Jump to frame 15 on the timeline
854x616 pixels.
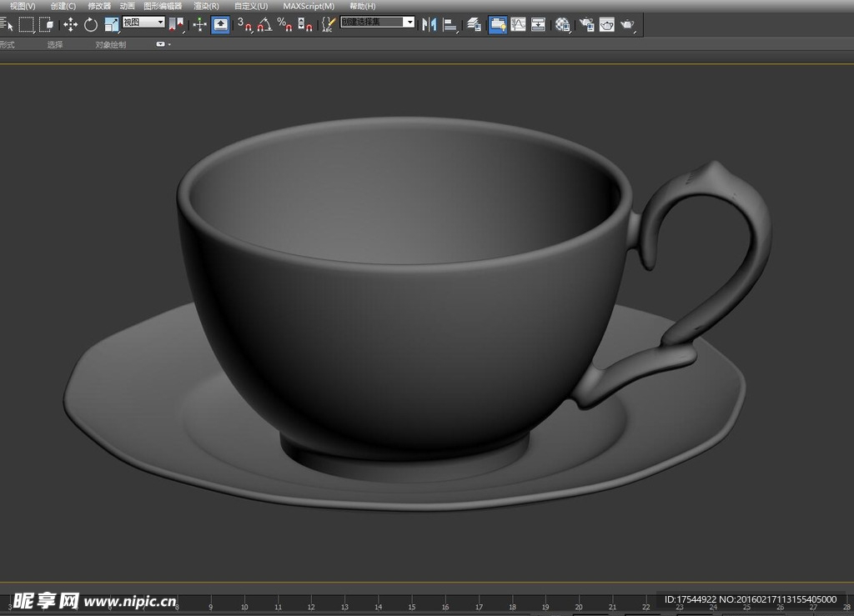click(x=412, y=606)
